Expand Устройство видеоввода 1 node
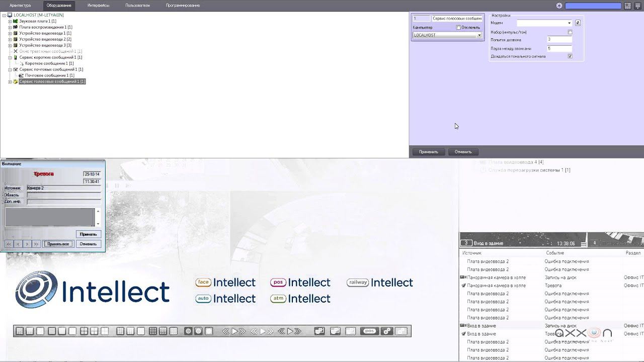 tap(10, 33)
